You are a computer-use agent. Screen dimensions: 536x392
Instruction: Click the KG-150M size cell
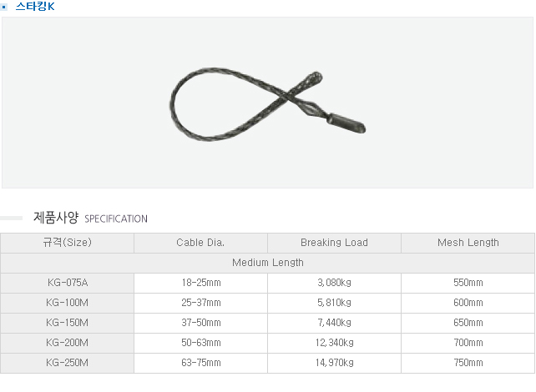pyautogui.click(x=68, y=322)
